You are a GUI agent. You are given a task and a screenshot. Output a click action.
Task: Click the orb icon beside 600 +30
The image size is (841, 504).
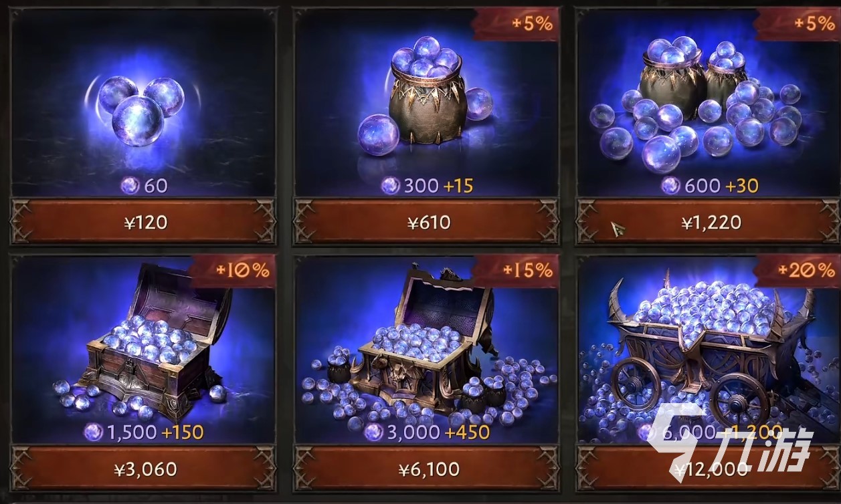coord(670,185)
